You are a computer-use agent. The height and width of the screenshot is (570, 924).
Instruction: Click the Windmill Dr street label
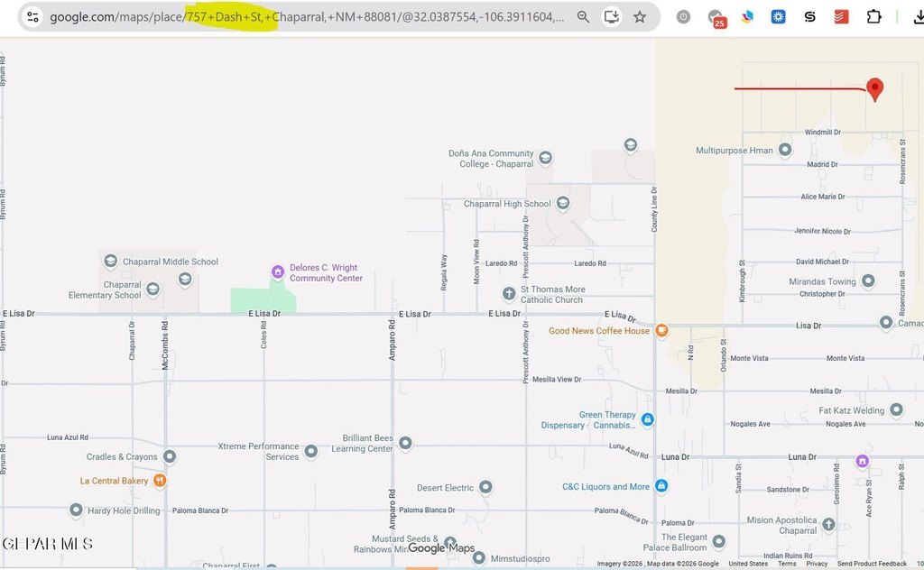pos(823,132)
